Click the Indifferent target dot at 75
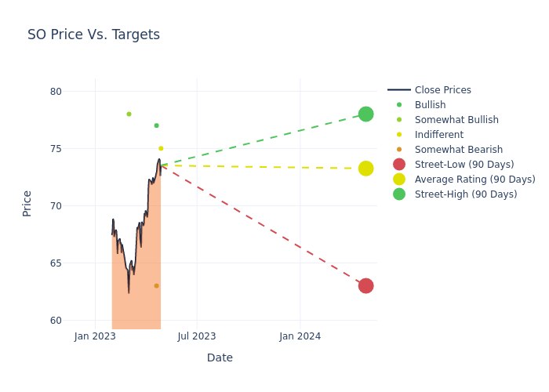This screenshot has height=392, width=549. tap(161, 148)
